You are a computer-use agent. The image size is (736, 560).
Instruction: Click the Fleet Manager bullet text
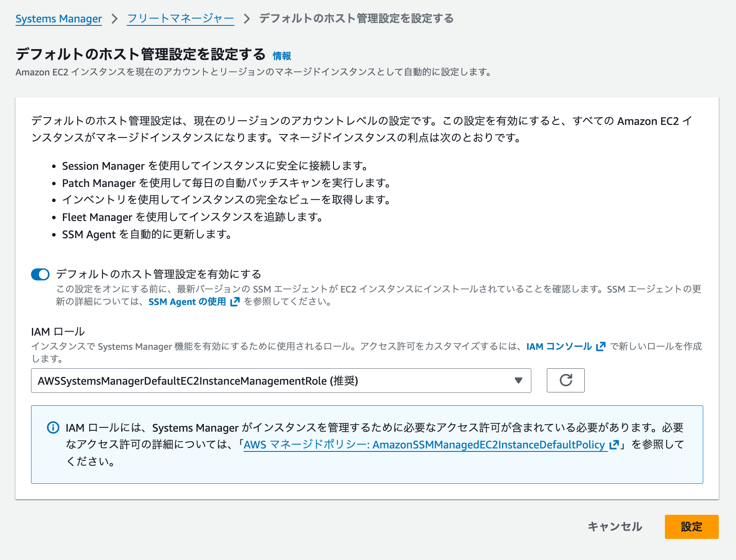(x=192, y=217)
